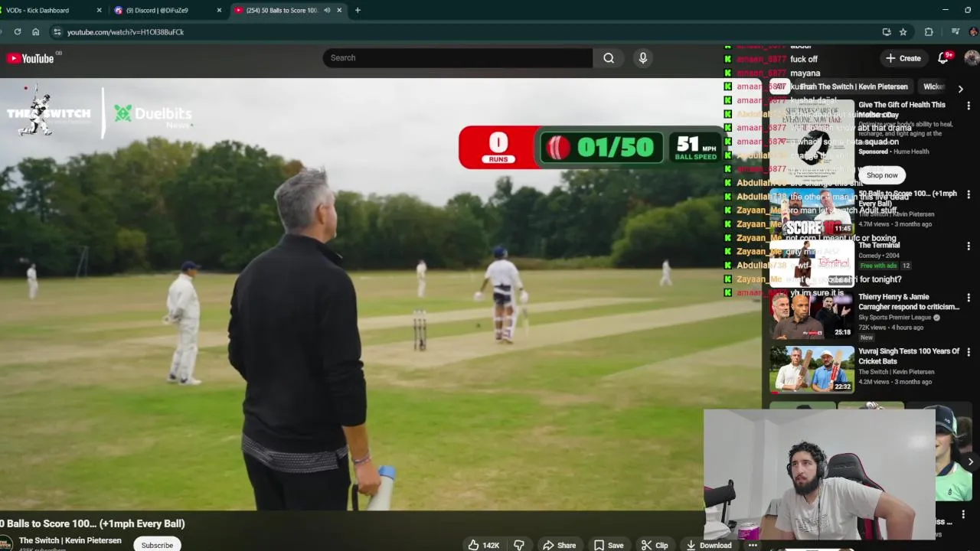View site information icon in address bar

tap(57, 32)
